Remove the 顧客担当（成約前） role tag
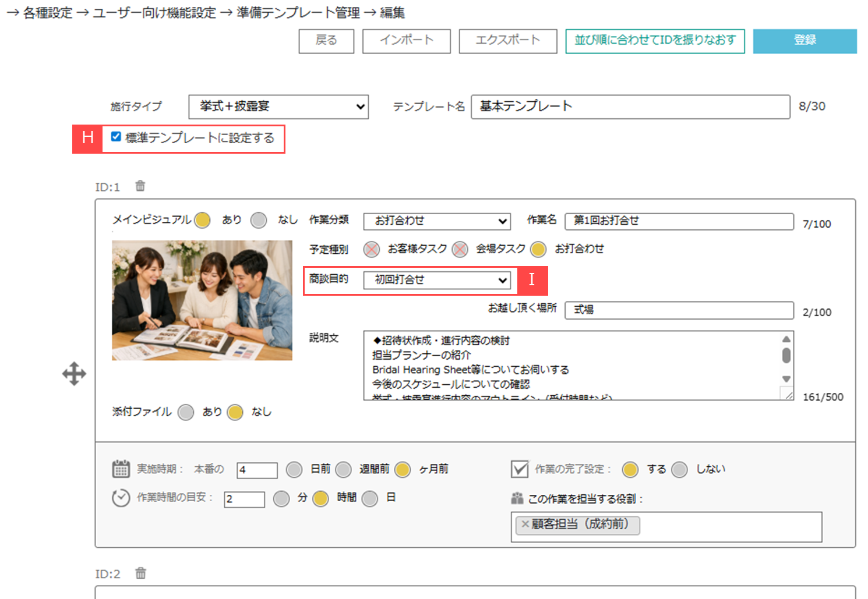This screenshot has width=868, height=599. [x=525, y=524]
